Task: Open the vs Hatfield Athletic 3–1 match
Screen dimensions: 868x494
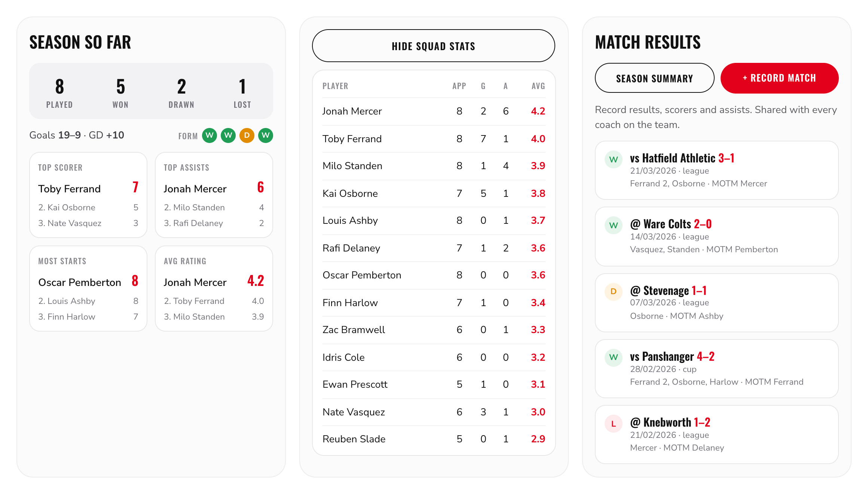Action: pos(717,170)
